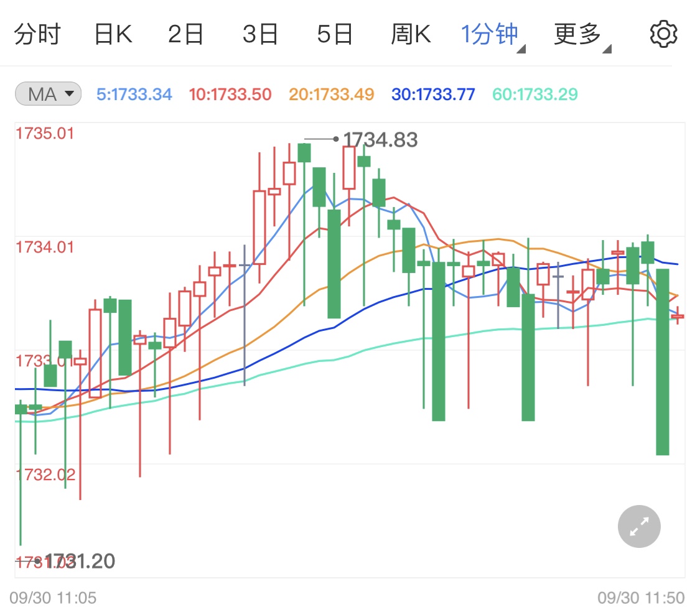Click the 09/30 11:05 timestamp label
This screenshot has height=607, width=700.
(53, 597)
